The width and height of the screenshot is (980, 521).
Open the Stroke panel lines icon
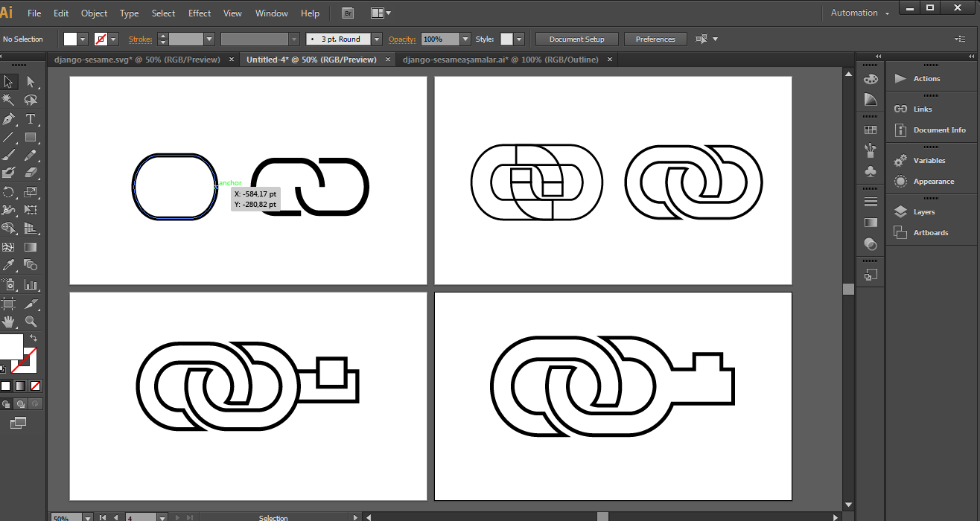(x=871, y=202)
